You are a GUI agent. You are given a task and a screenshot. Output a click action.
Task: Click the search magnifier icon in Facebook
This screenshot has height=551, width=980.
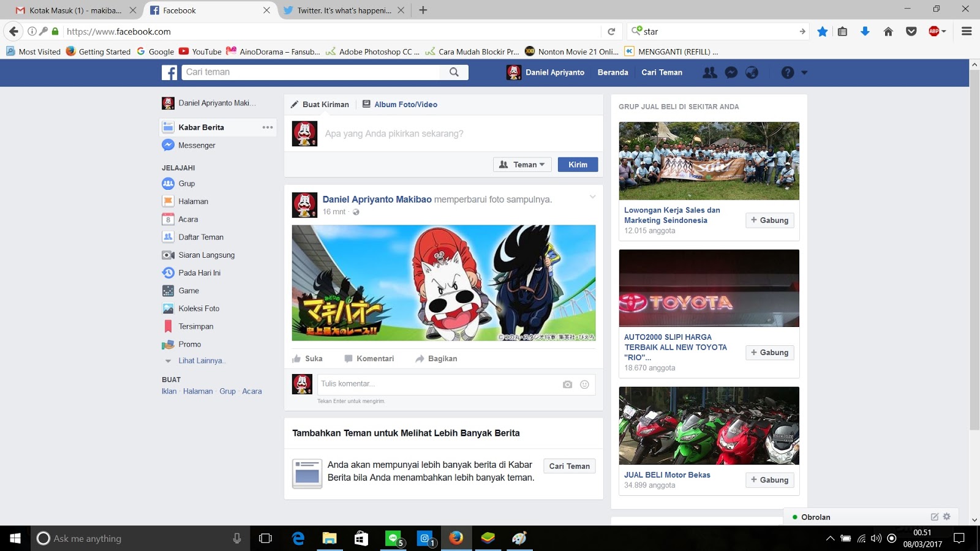pyautogui.click(x=454, y=72)
